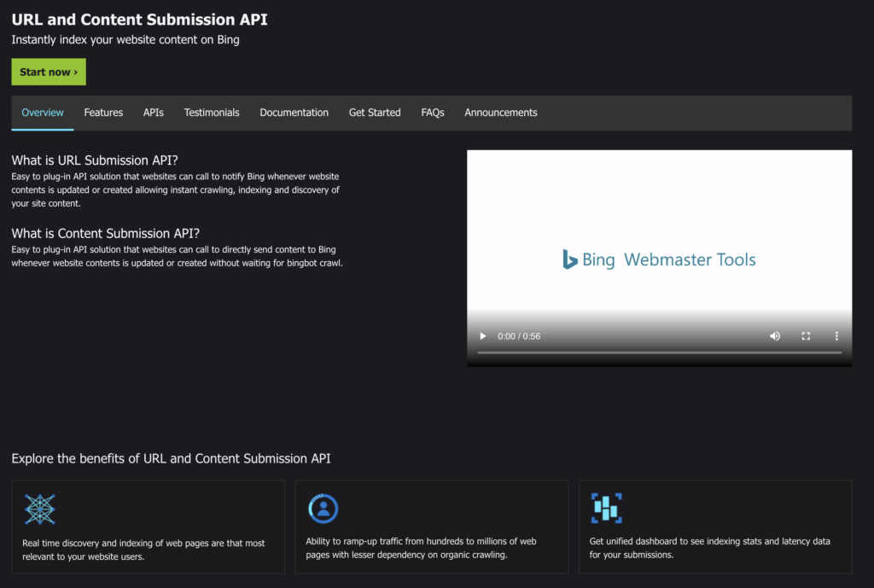Click the URL Submission API description paragraph
Image resolution: width=874 pixels, height=588 pixels.
pos(176,190)
